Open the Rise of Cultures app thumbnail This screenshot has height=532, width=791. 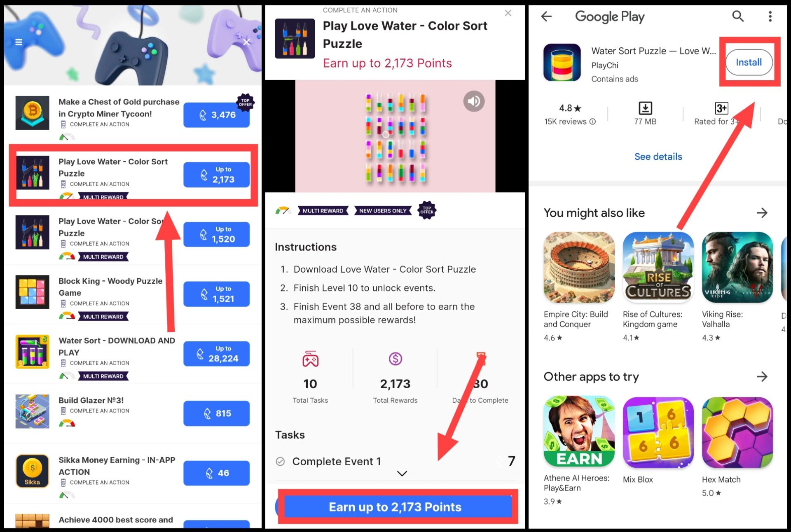[x=658, y=267]
